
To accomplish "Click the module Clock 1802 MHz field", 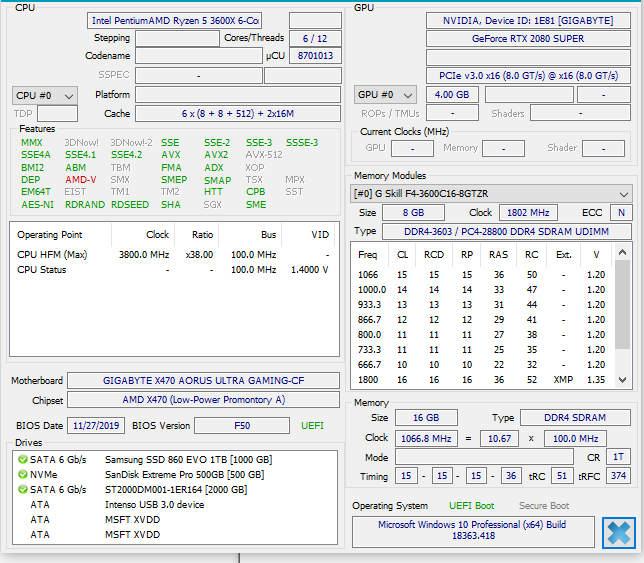I will click(x=528, y=213).
